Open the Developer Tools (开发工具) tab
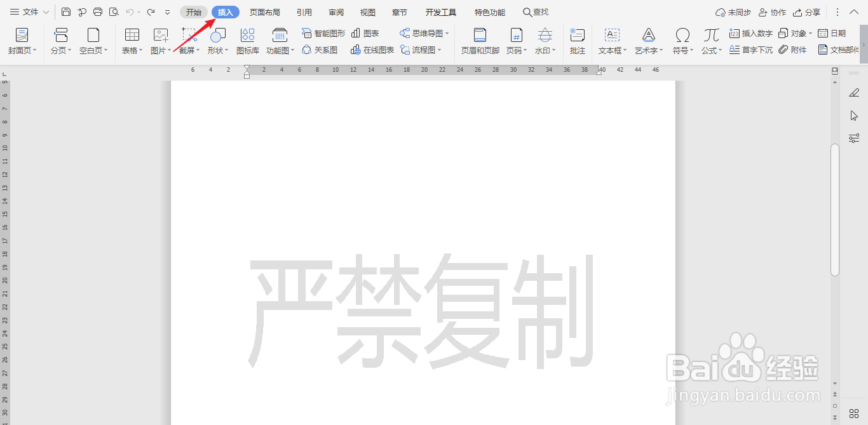This screenshot has height=425, width=868. 441,12
